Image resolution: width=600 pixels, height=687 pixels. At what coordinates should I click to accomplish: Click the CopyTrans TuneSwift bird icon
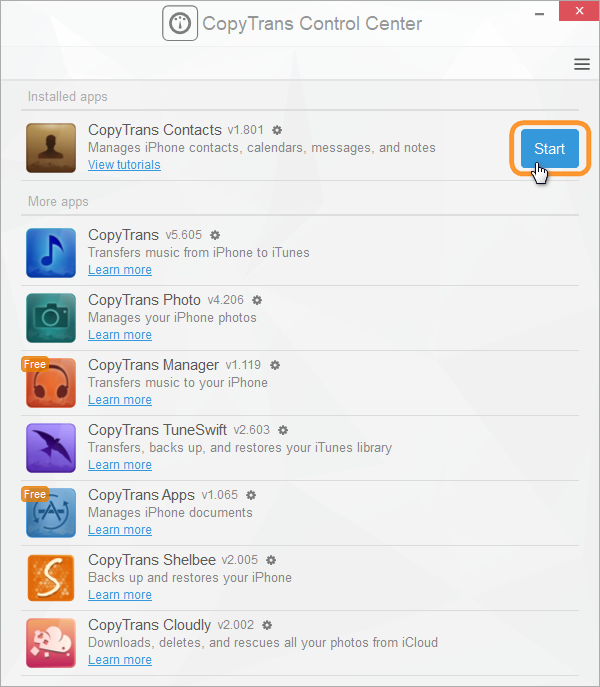(x=51, y=448)
